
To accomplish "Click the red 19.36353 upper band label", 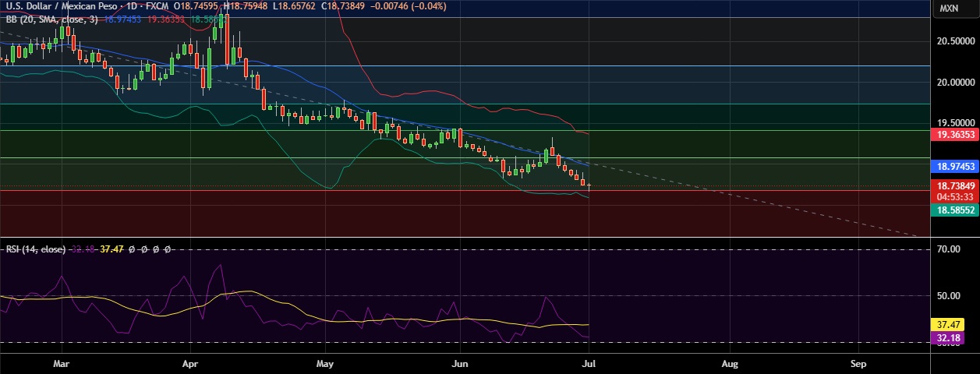I will click(x=955, y=134).
